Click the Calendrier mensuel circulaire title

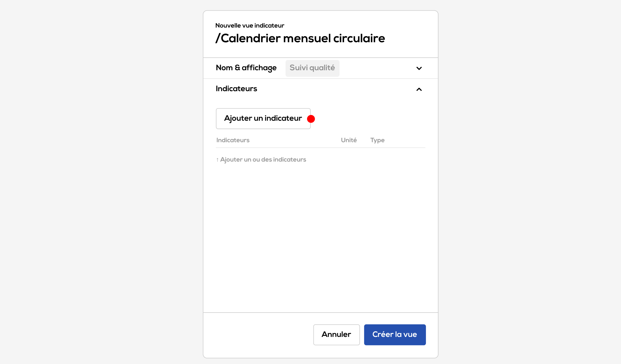point(303,38)
